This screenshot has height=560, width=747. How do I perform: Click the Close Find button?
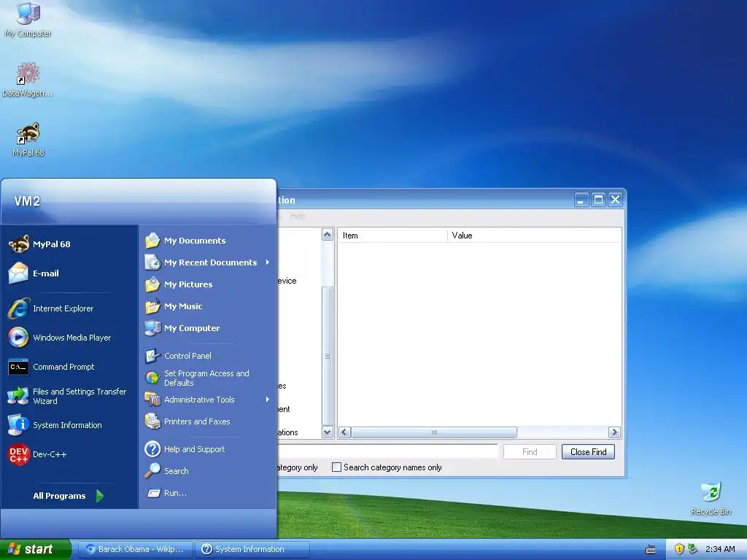(589, 452)
